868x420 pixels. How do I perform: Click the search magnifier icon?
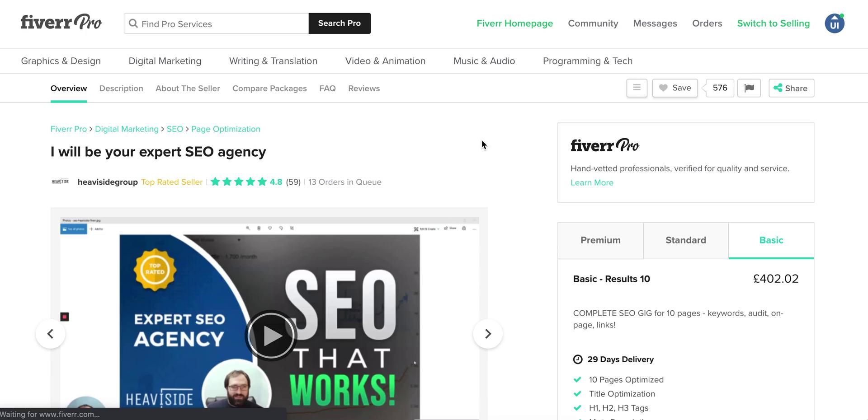(133, 23)
